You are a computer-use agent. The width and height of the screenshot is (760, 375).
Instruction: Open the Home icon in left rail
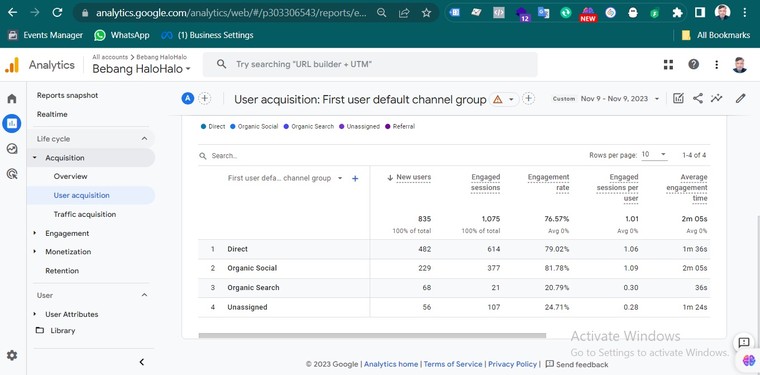click(12, 99)
